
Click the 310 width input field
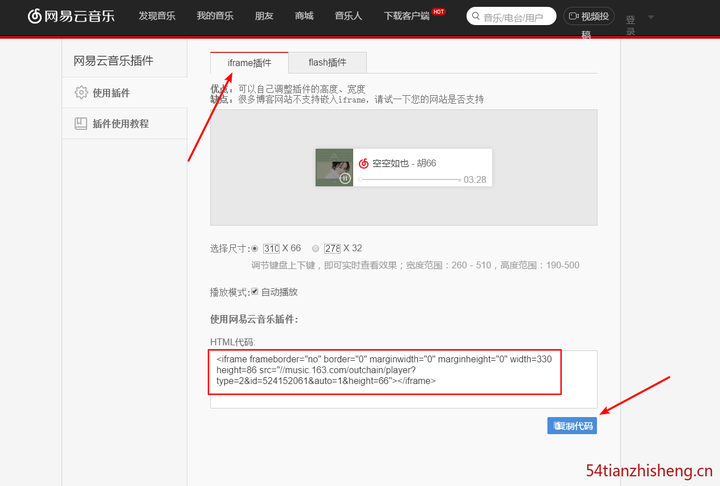point(271,249)
